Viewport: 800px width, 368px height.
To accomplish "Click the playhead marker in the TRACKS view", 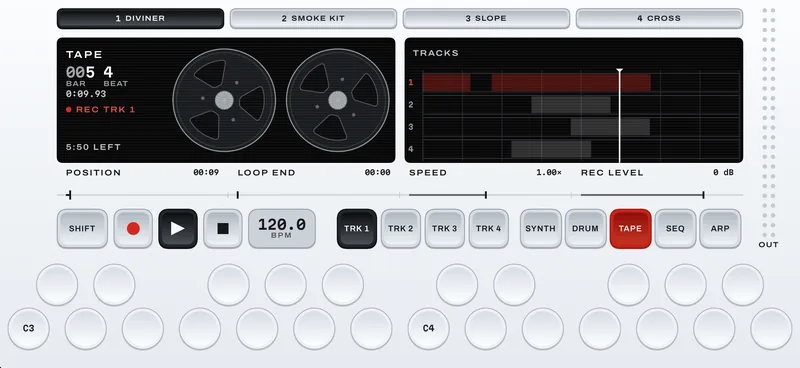I will tap(619, 71).
